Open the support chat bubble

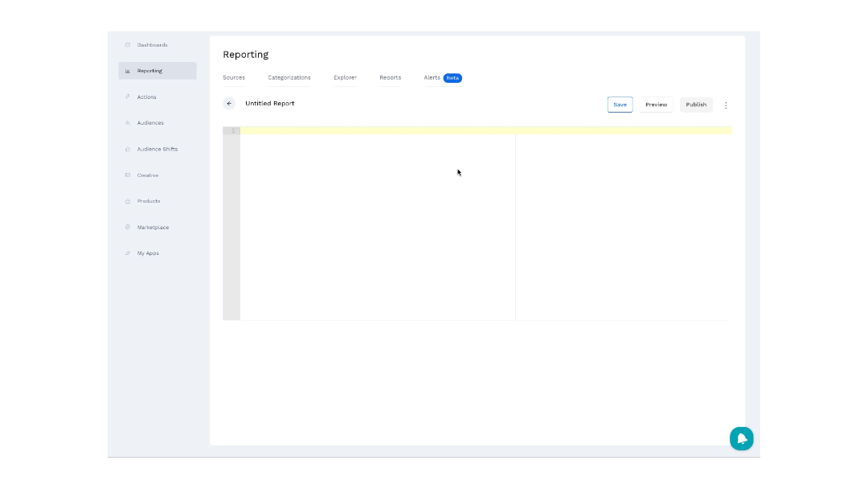[x=741, y=438]
